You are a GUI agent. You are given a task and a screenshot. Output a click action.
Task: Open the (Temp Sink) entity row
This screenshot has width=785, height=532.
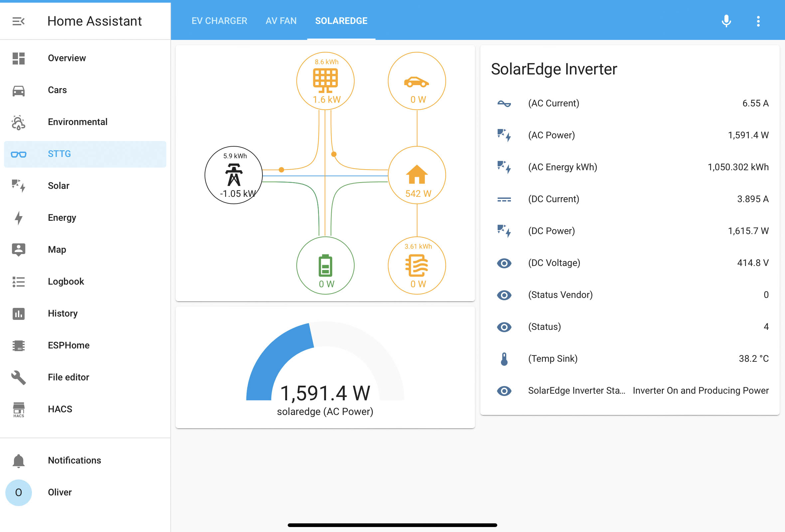click(630, 358)
